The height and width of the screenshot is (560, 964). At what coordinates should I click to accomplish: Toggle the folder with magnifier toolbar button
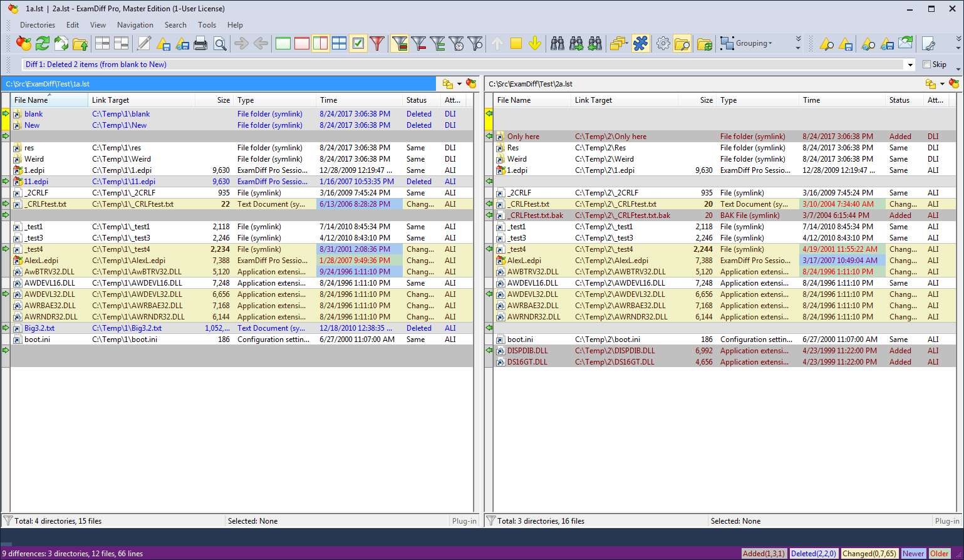pos(682,43)
